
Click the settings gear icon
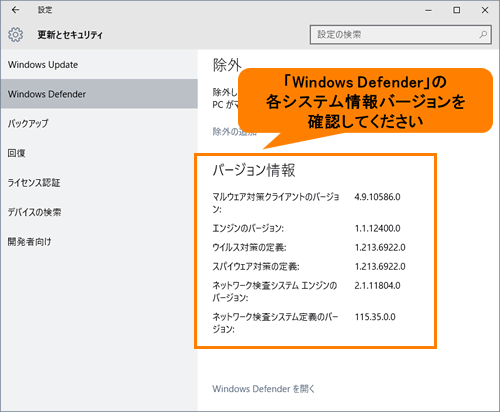pyautogui.click(x=16, y=35)
